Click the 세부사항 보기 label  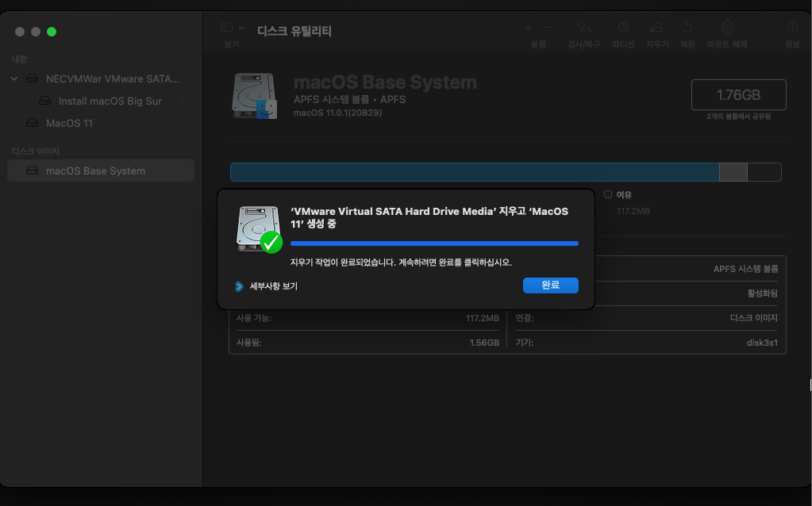click(273, 286)
